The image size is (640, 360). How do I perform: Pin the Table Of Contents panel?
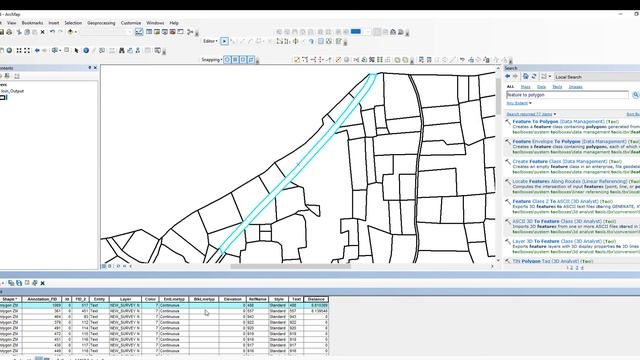(90, 68)
